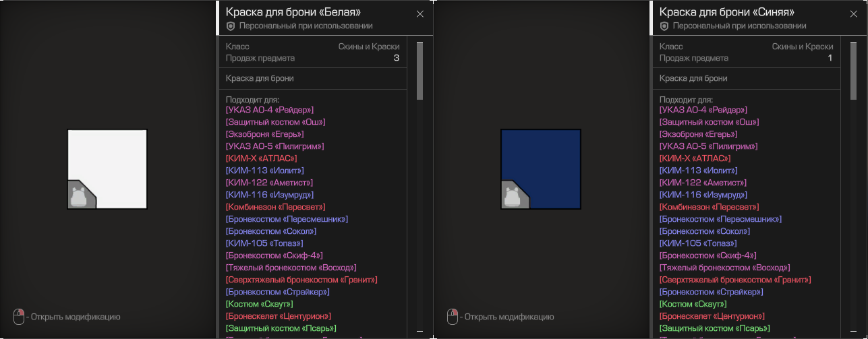Select [Бронескелет «Центурион»] in «Синяя» list

(712, 316)
